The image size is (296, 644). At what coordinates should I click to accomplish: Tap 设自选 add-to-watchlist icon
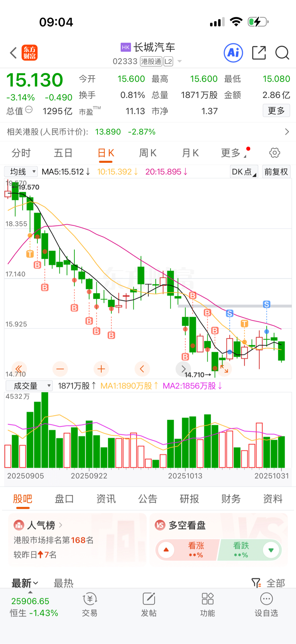click(266, 599)
